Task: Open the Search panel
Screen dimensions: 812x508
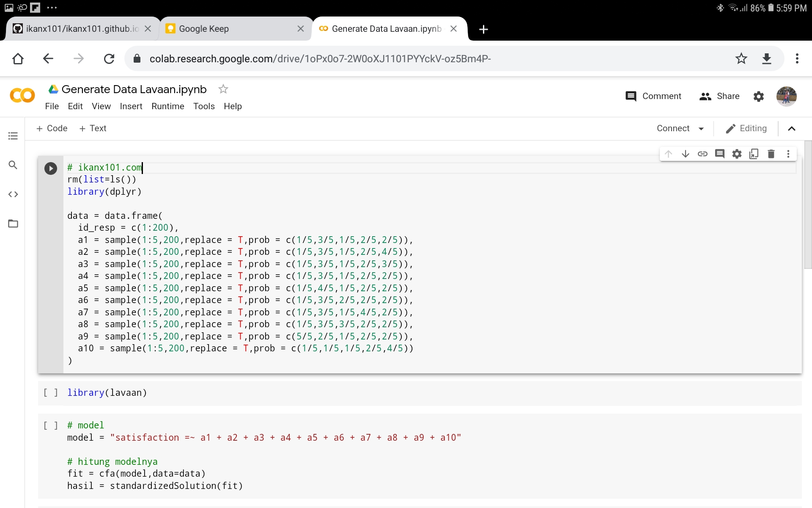Action: pyautogui.click(x=14, y=164)
